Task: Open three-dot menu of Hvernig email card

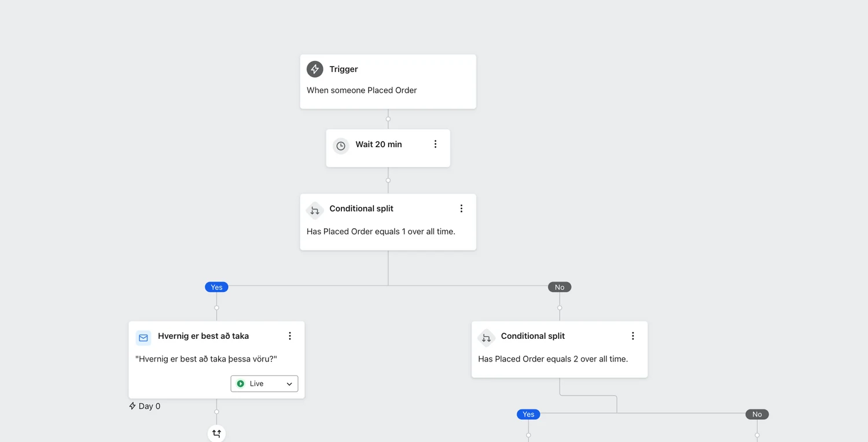Action: tap(290, 336)
